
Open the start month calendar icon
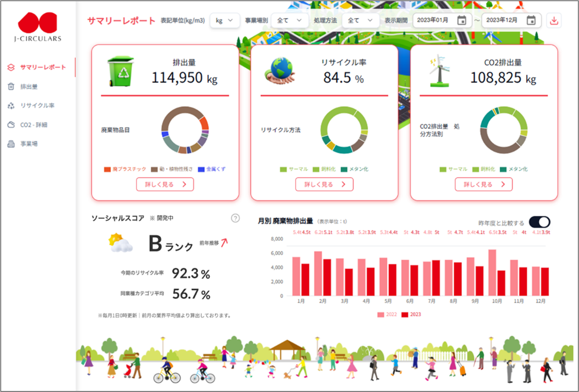pyautogui.click(x=461, y=20)
